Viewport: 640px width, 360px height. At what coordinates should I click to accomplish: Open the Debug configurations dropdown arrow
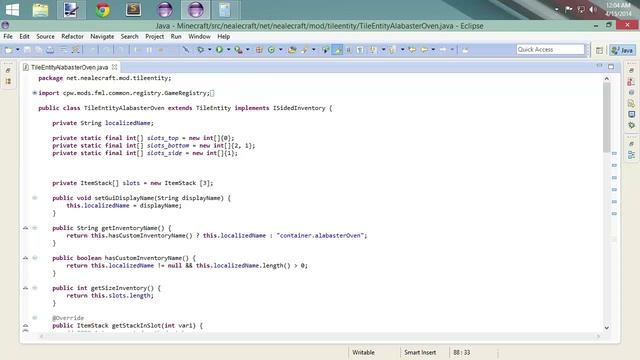coord(209,50)
